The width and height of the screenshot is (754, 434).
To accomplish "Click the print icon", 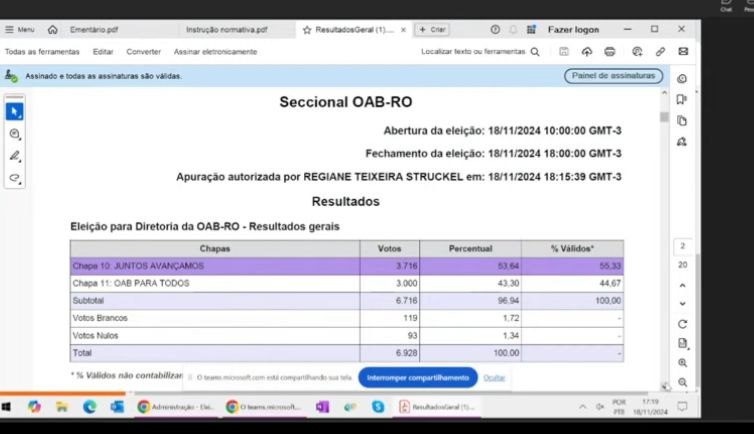I will (610, 51).
